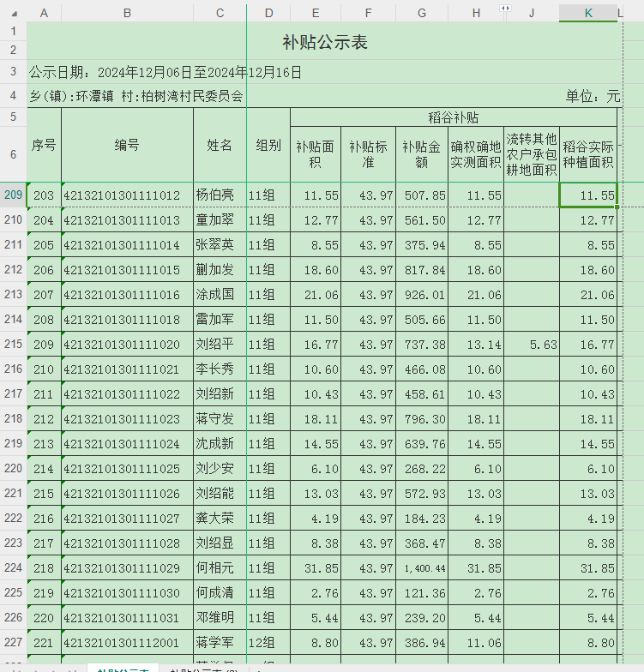Click the ID cell 421321013011111012
This screenshot has width=644, height=672.
pos(127,195)
